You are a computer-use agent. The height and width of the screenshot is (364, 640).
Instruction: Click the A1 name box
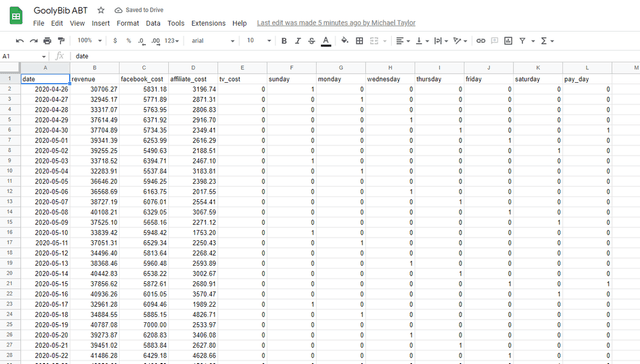click(x=20, y=56)
